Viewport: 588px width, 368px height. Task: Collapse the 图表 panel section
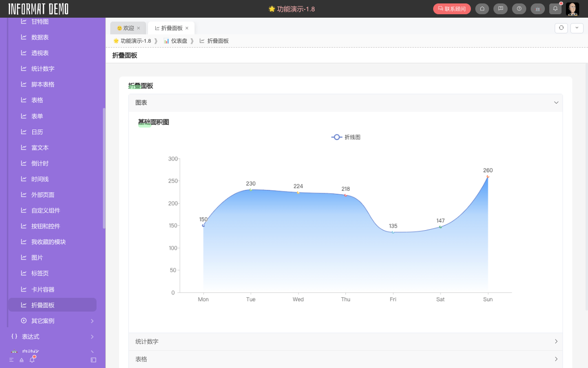(x=556, y=103)
